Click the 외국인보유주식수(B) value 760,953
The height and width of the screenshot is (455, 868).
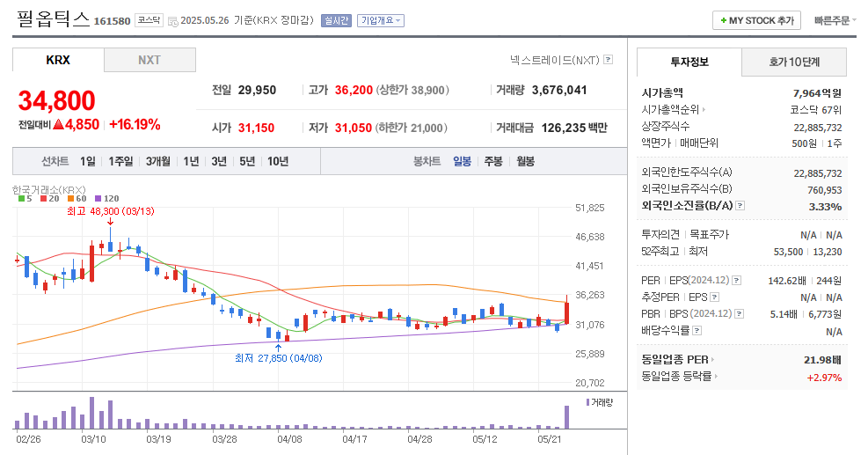click(x=825, y=190)
